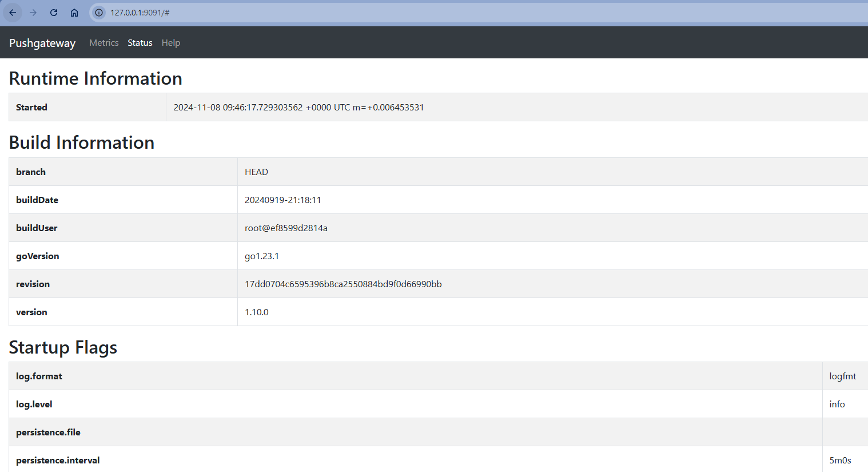This screenshot has height=472, width=868.
Task: Click the Pushgateway brand link
Action: click(x=42, y=43)
